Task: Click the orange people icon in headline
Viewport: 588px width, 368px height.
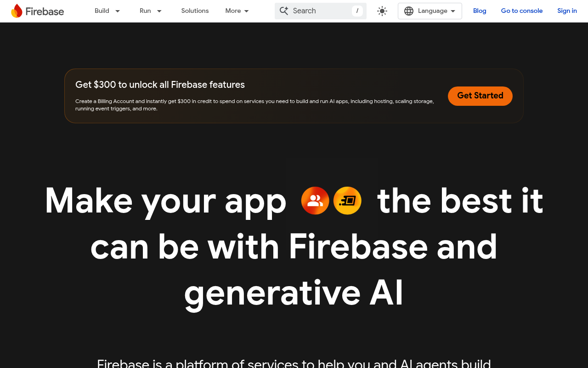Action: click(x=315, y=201)
